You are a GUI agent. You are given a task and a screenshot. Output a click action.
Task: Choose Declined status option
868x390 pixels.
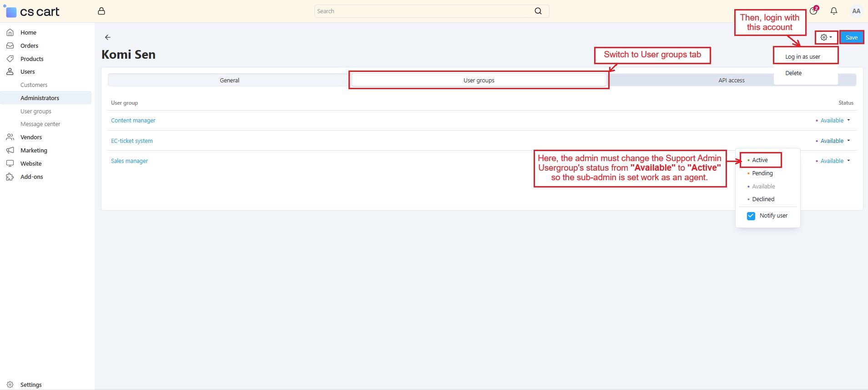pos(763,199)
